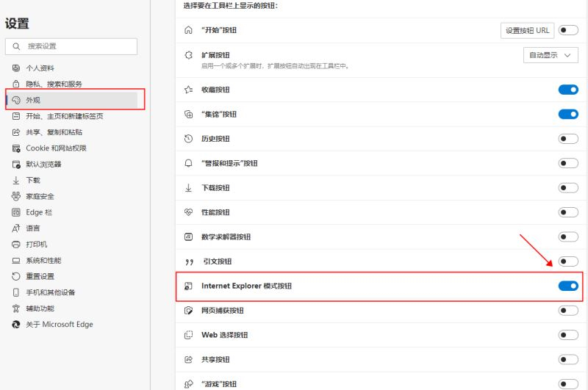
Task: Turn off the 收藏按钮 toggle
Action: click(x=568, y=90)
